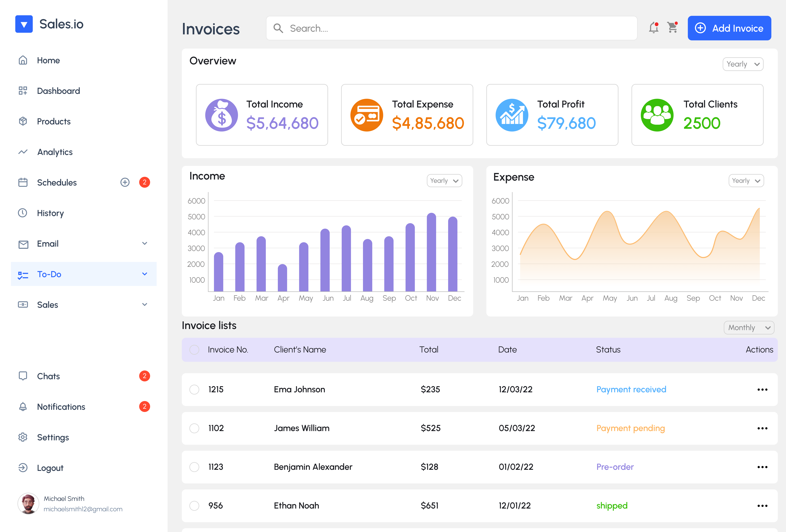Click the add icon next to Schedules
Screen dimensions: 786x532
coord(125,182)
